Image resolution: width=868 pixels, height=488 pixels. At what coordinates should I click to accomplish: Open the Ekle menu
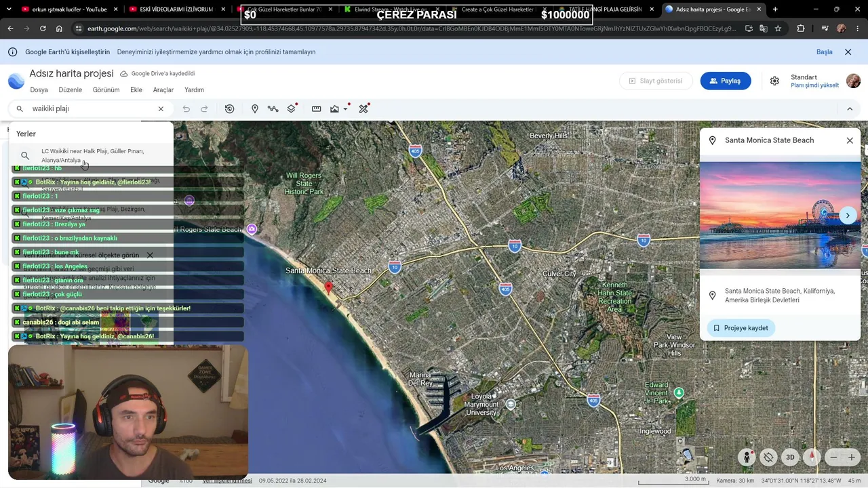click(136, 90)
